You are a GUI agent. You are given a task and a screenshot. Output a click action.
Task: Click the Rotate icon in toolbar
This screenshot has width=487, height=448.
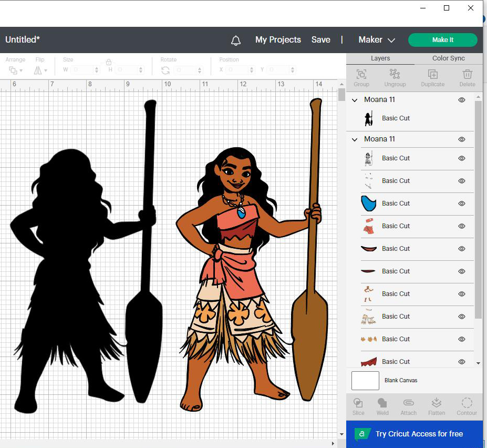click(165, 70)
